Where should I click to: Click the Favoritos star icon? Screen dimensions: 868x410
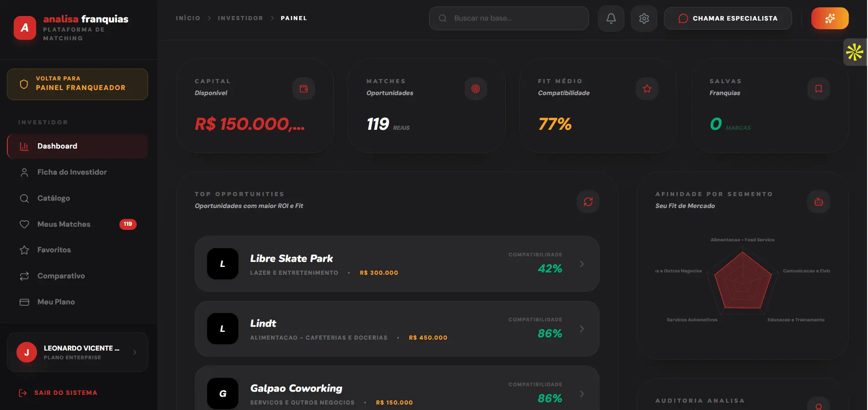click(x=24, y=250)
